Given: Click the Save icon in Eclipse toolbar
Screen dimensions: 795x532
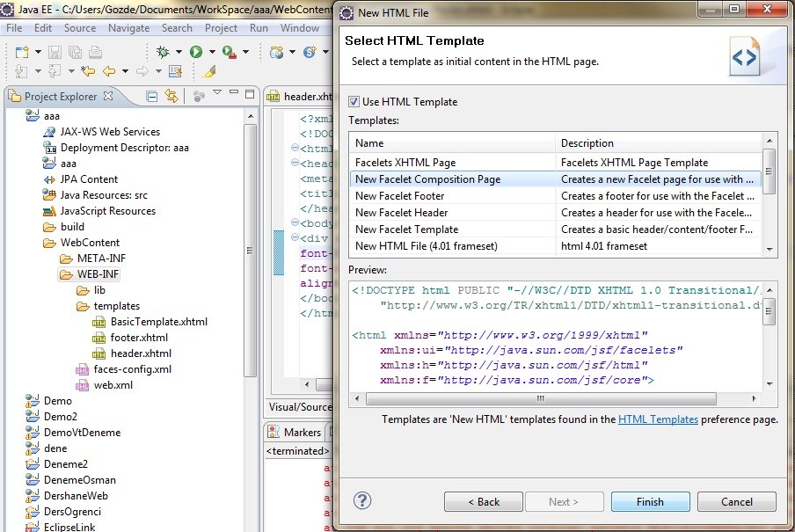Looking at the screenshot, I should pos(55,52).
